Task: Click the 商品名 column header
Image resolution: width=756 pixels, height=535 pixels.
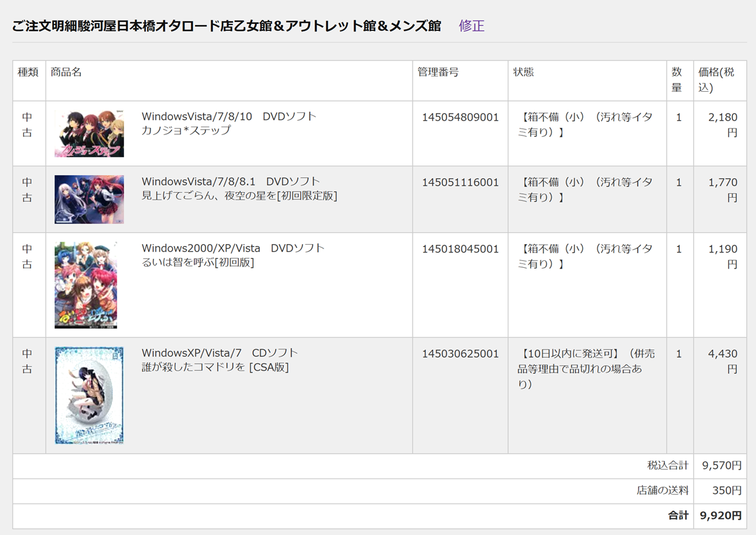Action: 66,72
